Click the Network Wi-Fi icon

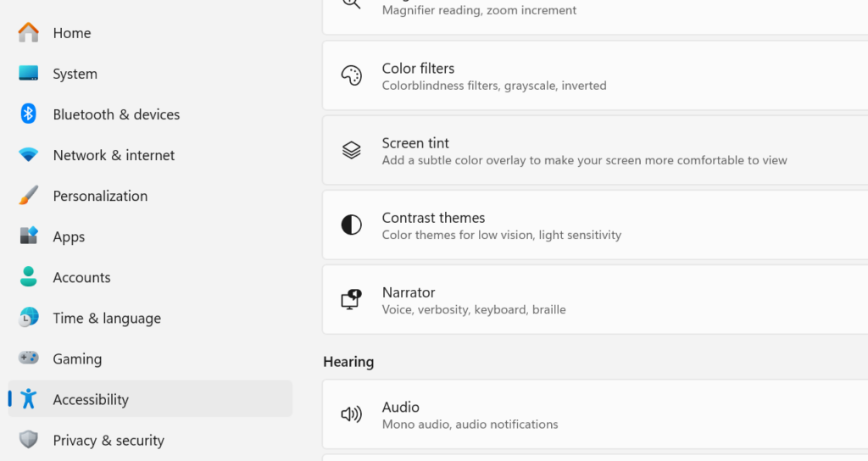28,155
